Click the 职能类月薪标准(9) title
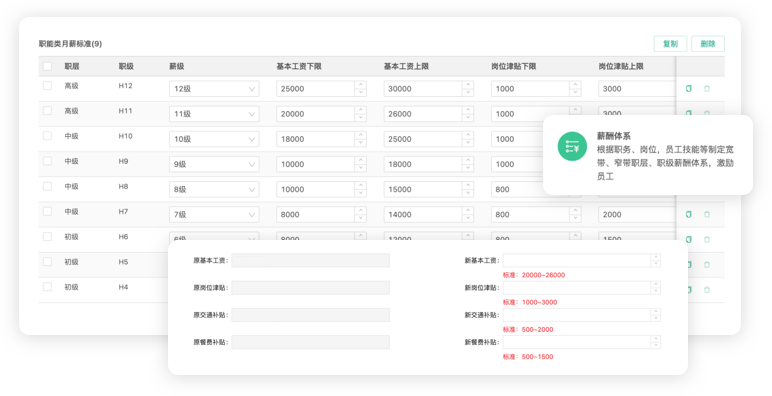772x396 pixels. 70,44
